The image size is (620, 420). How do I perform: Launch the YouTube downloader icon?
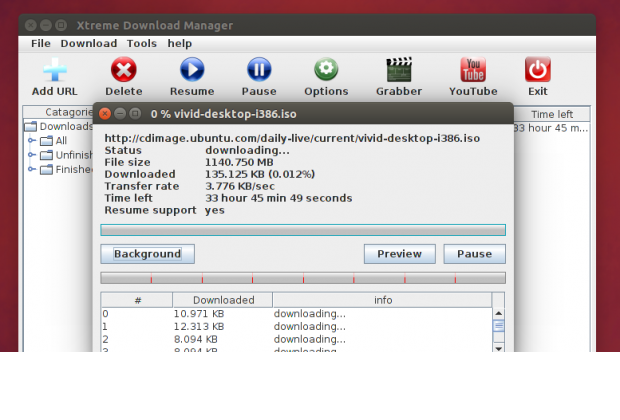473,70
